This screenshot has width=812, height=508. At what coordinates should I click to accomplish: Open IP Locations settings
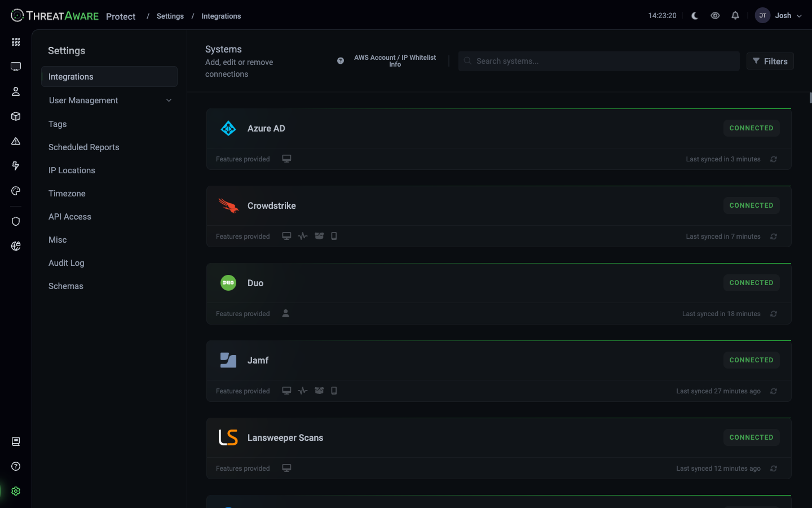click(x=72, y=170)
